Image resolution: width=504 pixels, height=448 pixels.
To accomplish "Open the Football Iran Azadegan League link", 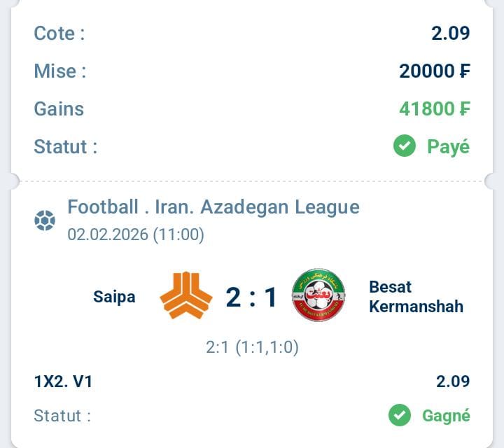I will click(x=213, y=206).
